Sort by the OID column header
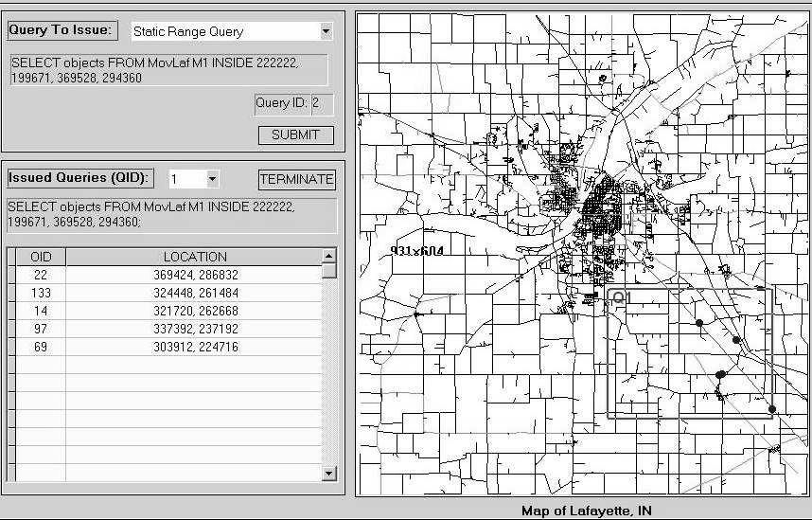The width and height of the screenshot is (812, 520). 41,257
